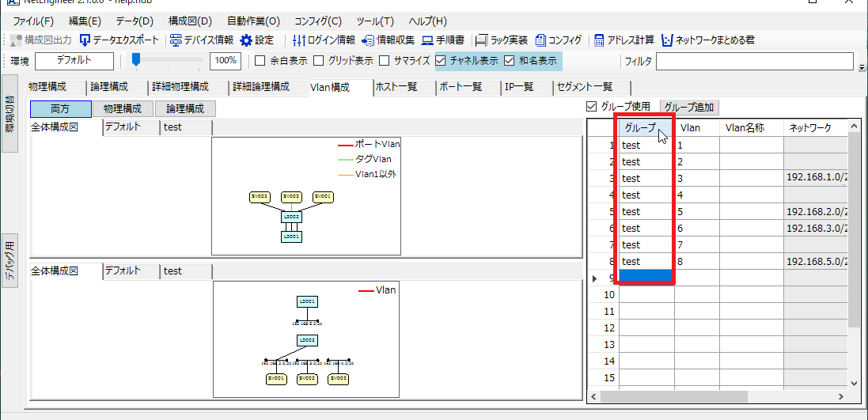The width and height of the screenshot is (868, 420).
Task: Open the 構成図(D) menu
Action: click(x=190, y=21)
